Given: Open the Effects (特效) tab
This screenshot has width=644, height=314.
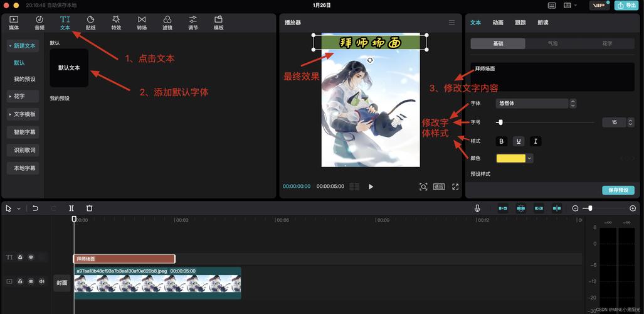Looking at the screenshot, I should click(x=116, y=23).
